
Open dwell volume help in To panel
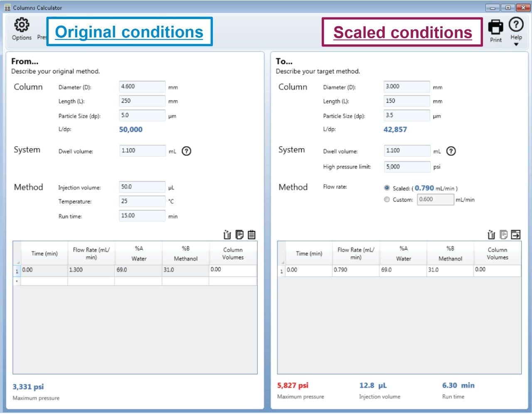coord(451,151)
